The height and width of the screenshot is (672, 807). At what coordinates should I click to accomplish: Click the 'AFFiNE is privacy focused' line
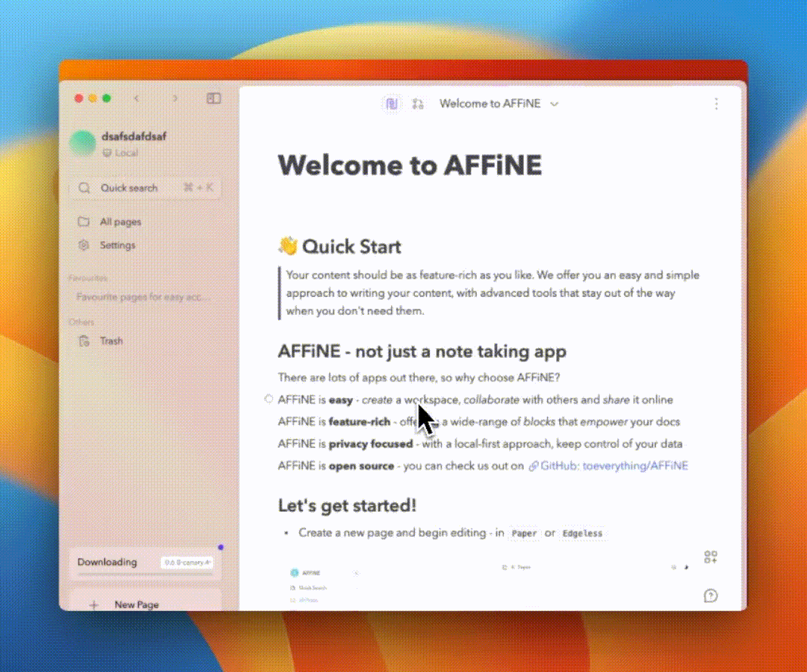point(480,444)
